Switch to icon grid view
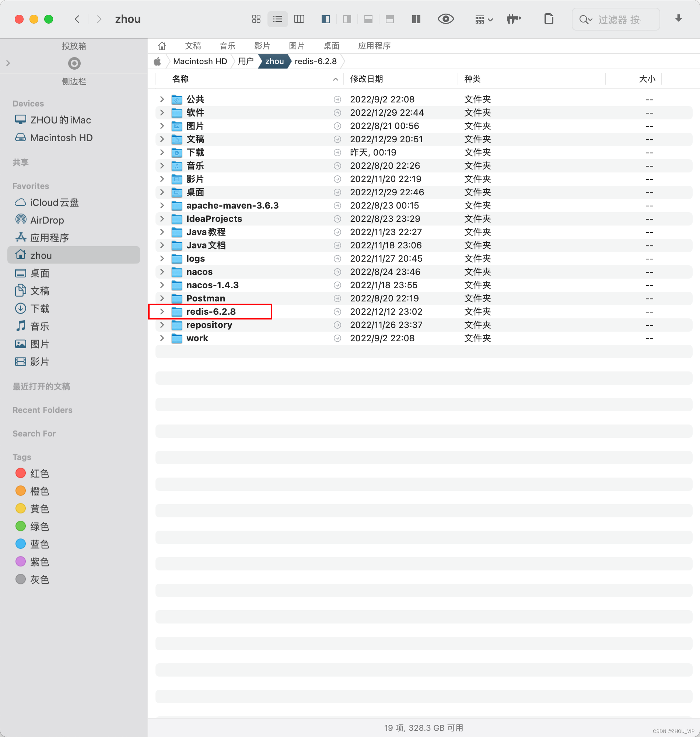 click(x=256, y=19)
